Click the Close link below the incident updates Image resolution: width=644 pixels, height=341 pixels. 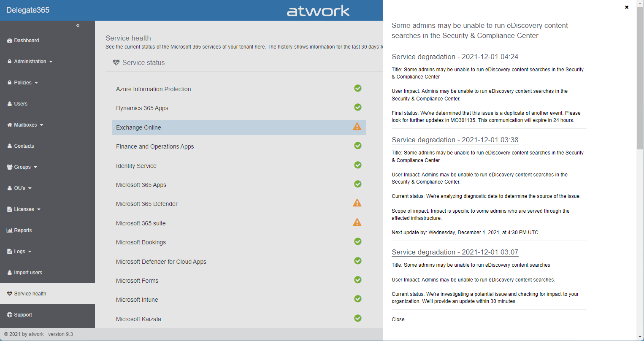[x=398, y=319]
